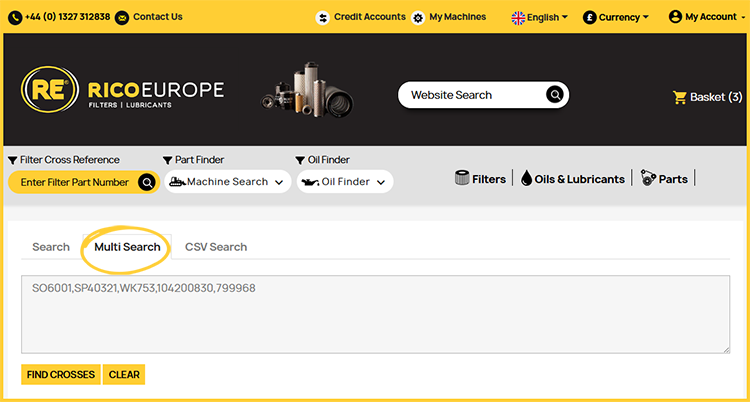This screenshot has width=750, height=402.
Task: Click the envelope icon next to Contact Us
Action: tap(122, 18)
